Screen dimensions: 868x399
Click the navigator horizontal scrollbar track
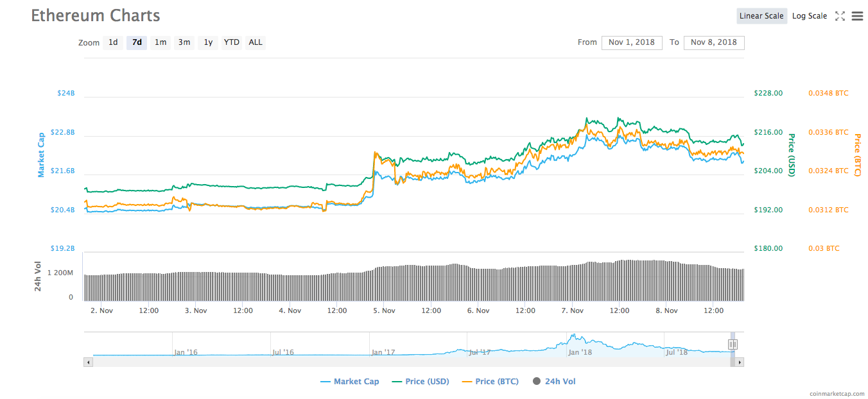click(x=411, y=362)
